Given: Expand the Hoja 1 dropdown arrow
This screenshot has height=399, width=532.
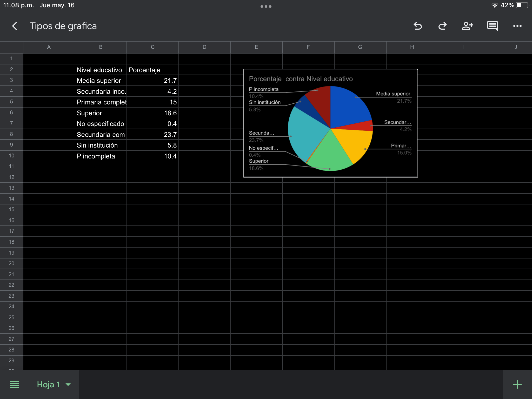Looking at the screenshot, I should tap(68, 384).
